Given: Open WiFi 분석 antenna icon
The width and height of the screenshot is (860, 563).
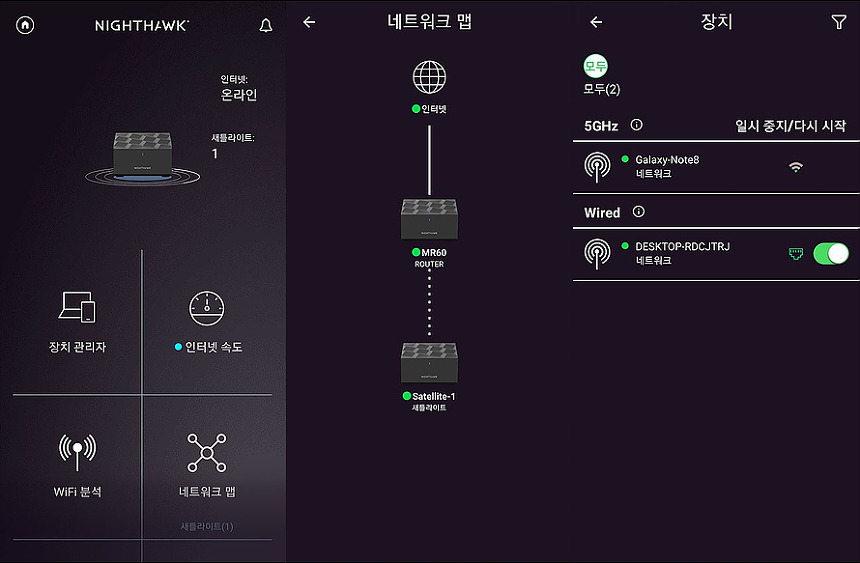Looking at the screenshot, I should point(77,452).
